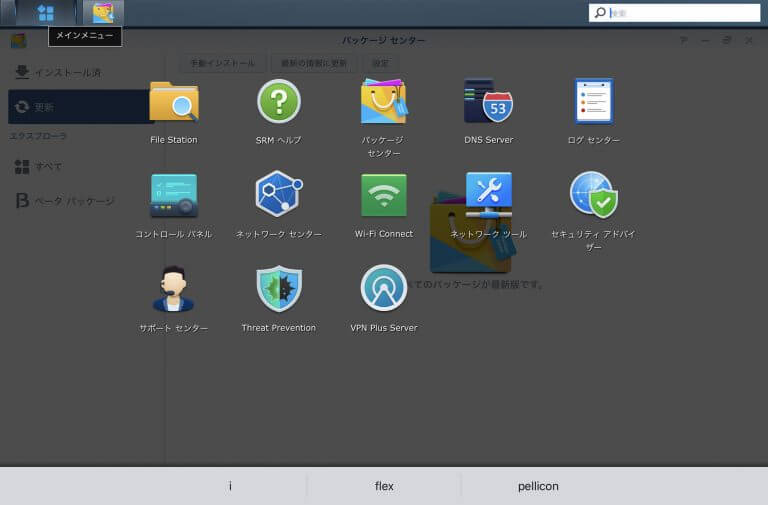The height and width of the screenshot is (505, 768).
Task: Open 設定 button in Package Center
Action: (380, 63)
